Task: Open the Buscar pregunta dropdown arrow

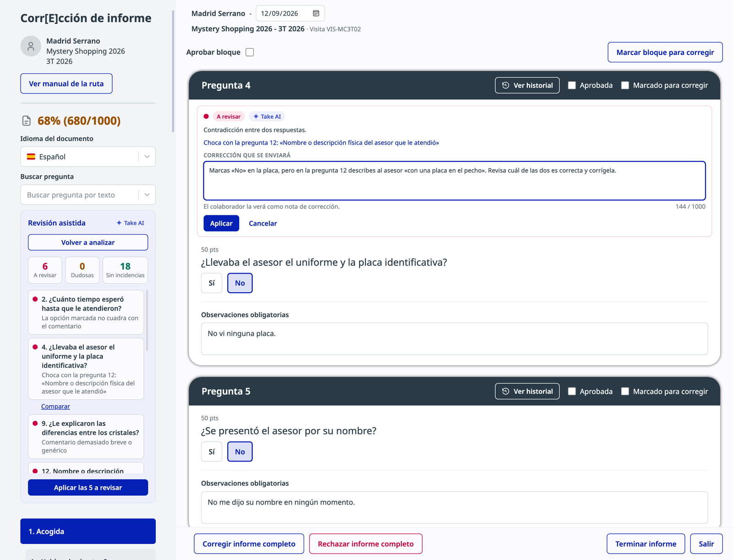Action: tap(147, 195)
